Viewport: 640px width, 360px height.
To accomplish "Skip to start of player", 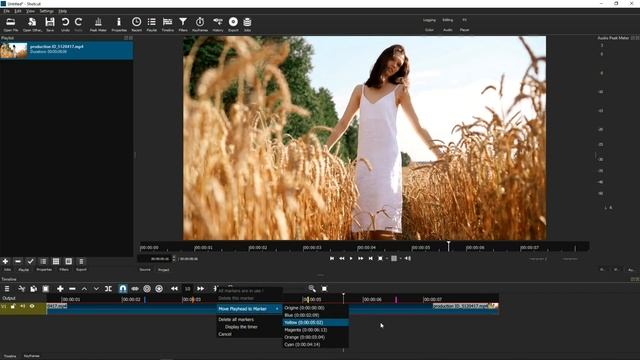I will pos(332,258).
